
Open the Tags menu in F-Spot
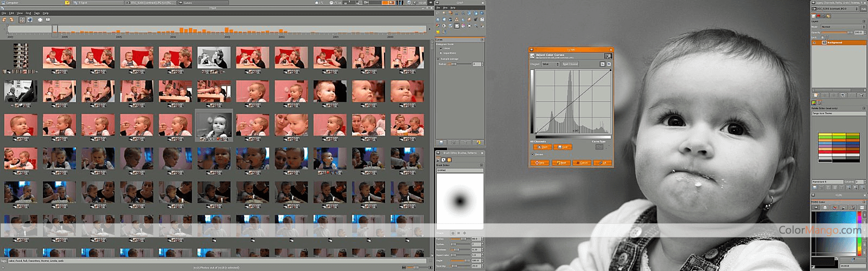[x=37, y=13]
